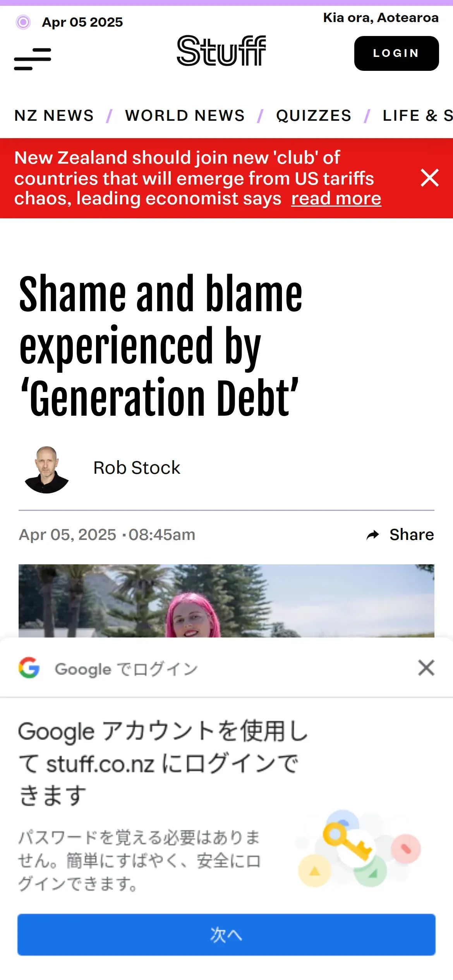Open the hamburger navigation menu

(x=33, y=59)
